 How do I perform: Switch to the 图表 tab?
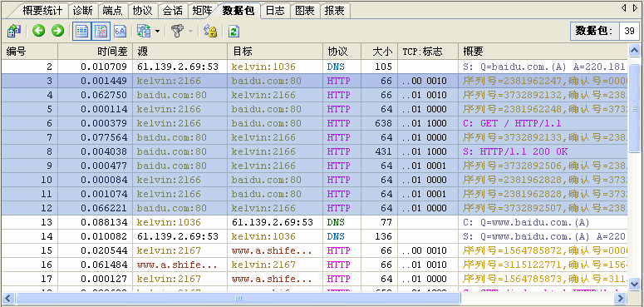point(305,10)
